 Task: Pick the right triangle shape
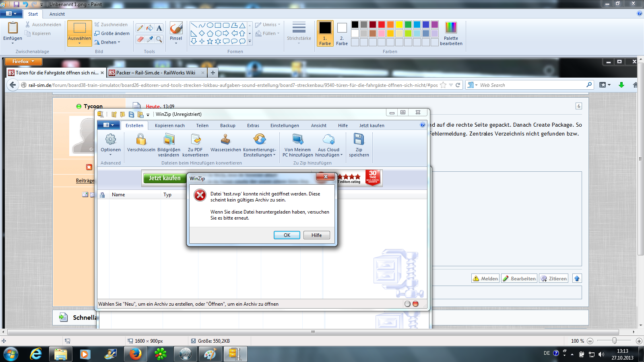(x=194, y=33)
